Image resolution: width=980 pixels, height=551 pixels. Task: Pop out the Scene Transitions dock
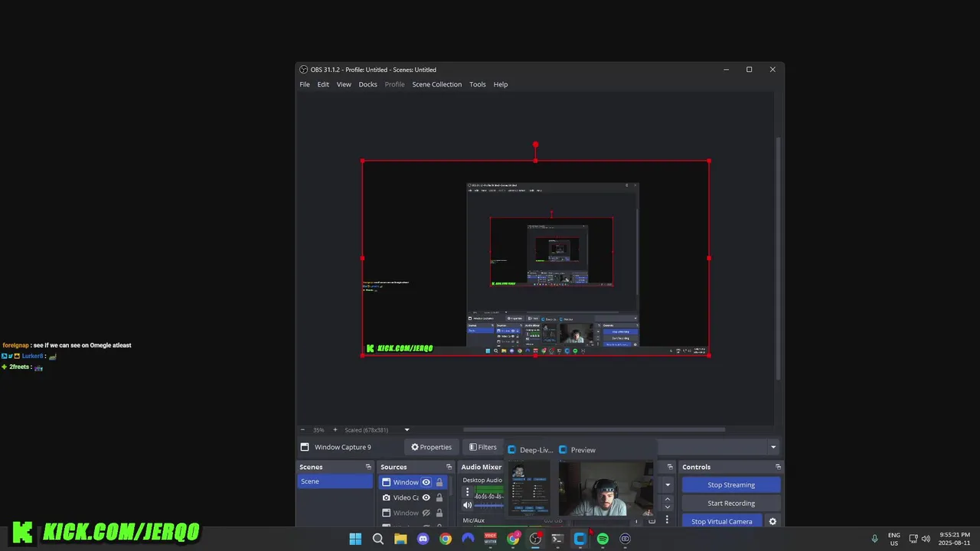[670, 467]
